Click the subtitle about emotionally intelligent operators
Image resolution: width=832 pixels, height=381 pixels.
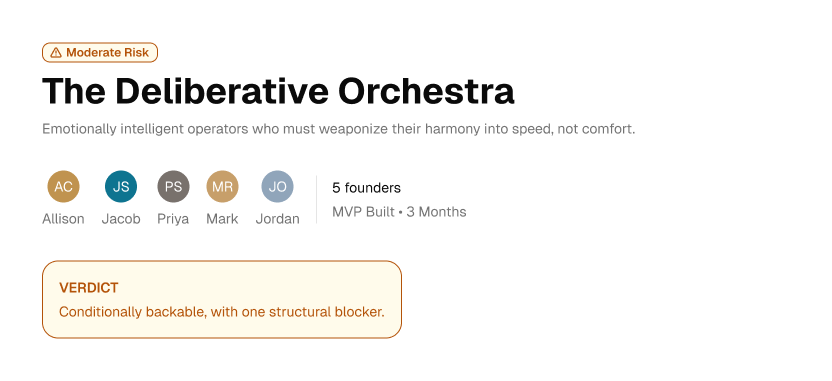tap(339, 129)
